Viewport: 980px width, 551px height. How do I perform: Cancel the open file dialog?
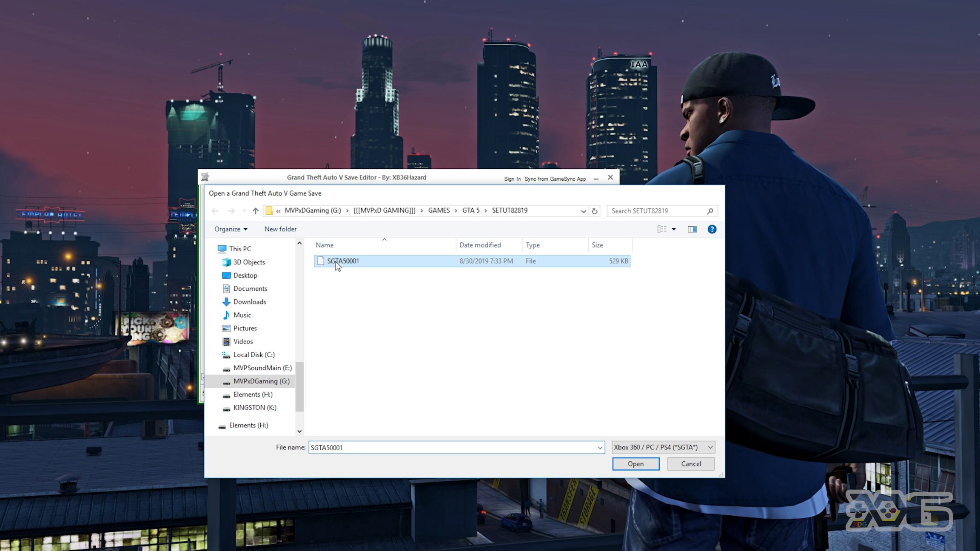691,464
